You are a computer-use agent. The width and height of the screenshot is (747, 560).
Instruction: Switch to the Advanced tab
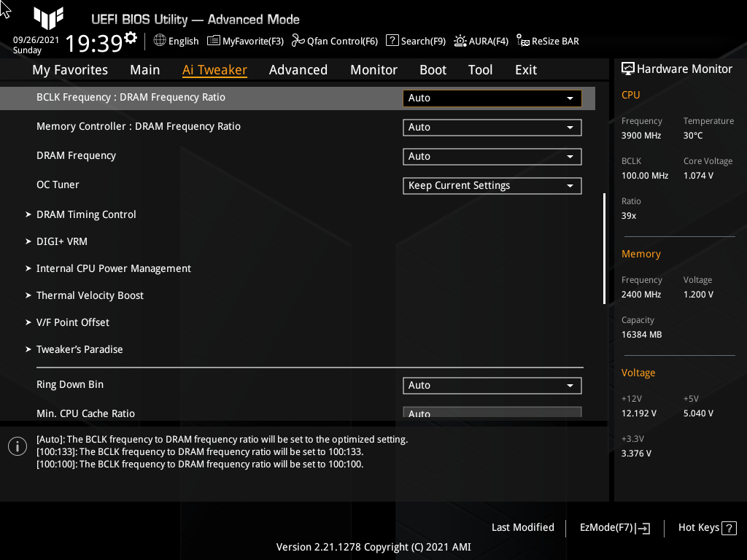[x=298, y=69]
